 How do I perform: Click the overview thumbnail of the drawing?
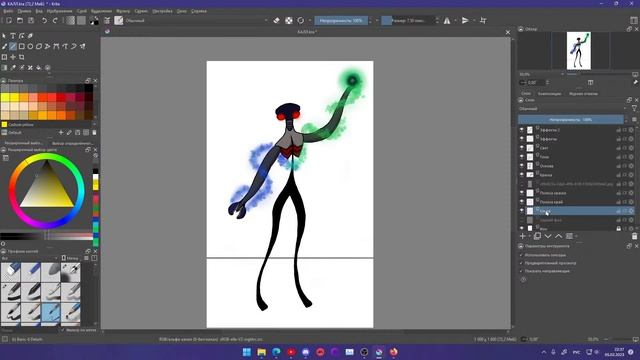point(579,51)
